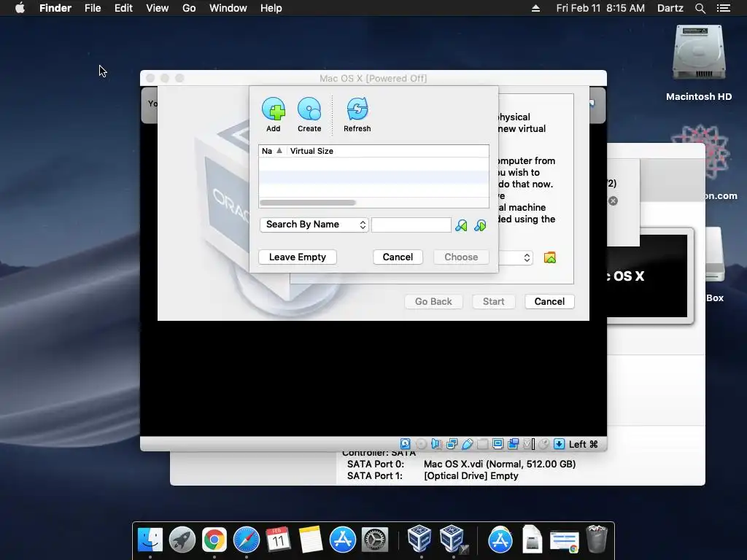Open the Apple menu

pyautogui.click(x=20, y=8)
